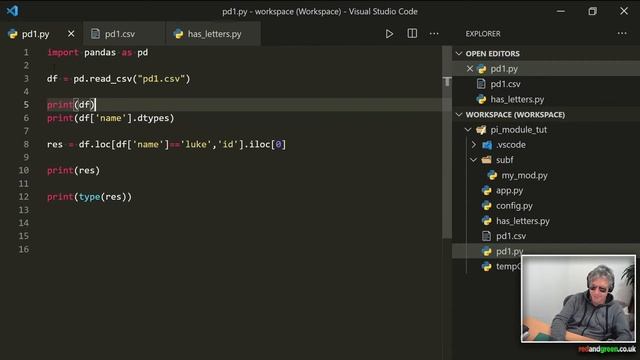Click the .vscode folder icon
This screenshot has height=360, width=640.
(487, 145)
